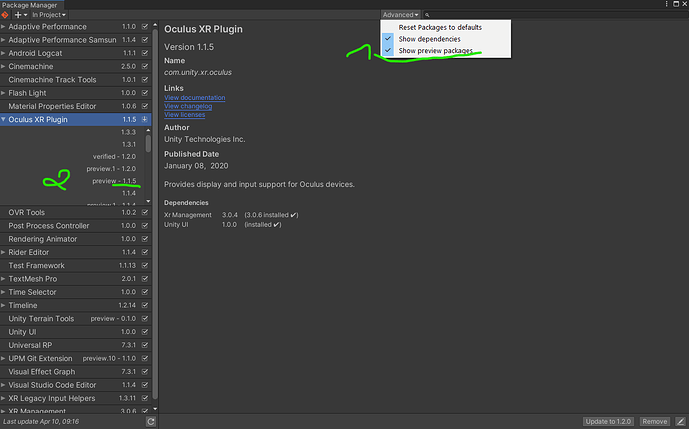Expand the Android Logcat package

pos(3,53)
